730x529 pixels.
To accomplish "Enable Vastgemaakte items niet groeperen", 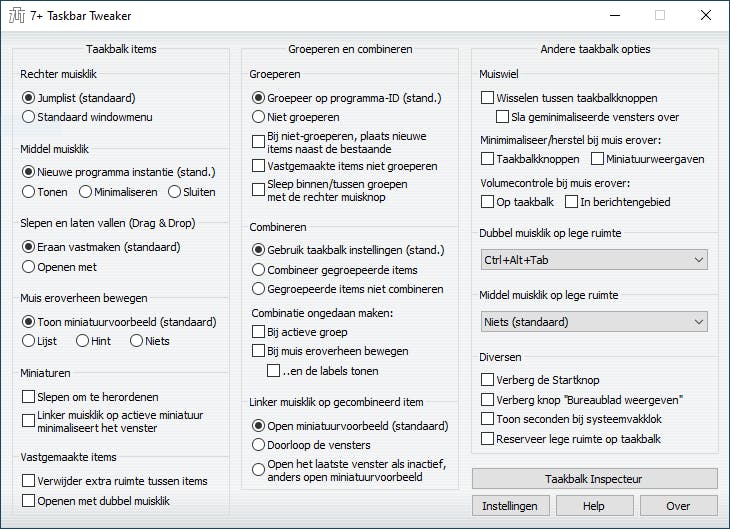I will tap(259, 165).
